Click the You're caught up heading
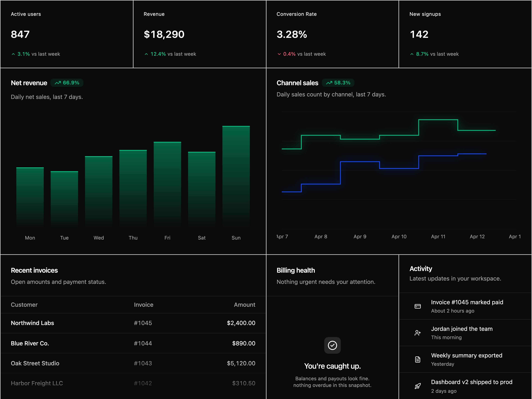 click(x=332, y=366)
